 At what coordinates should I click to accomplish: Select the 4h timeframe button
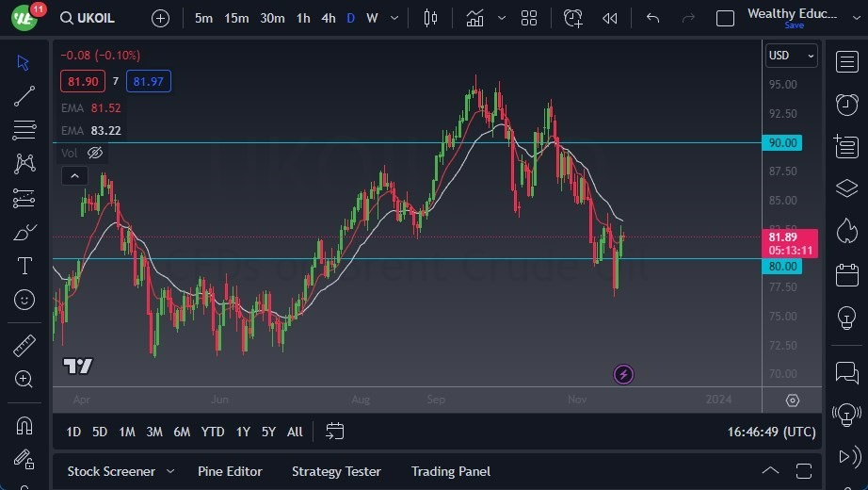tap(328, 18)
